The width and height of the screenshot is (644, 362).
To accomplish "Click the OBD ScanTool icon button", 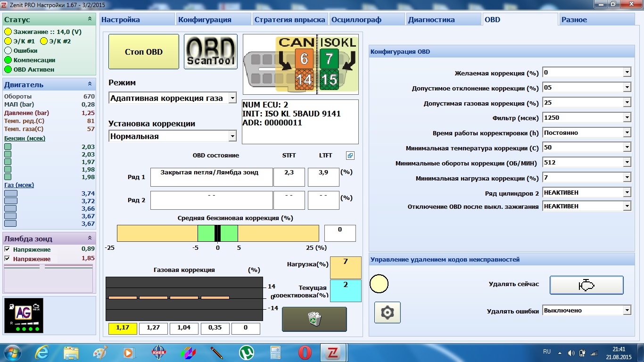I will [210, 52].
